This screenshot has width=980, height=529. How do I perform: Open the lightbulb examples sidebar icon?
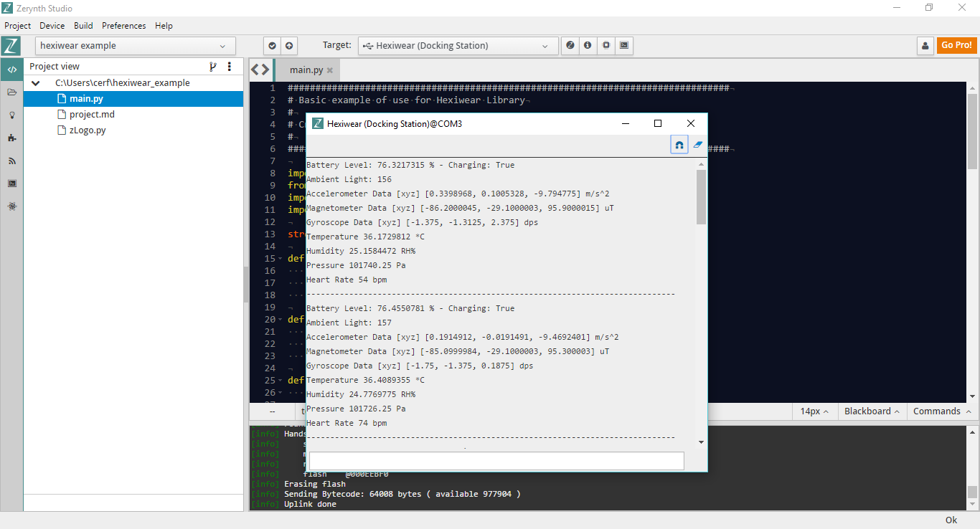pos(11,115)
